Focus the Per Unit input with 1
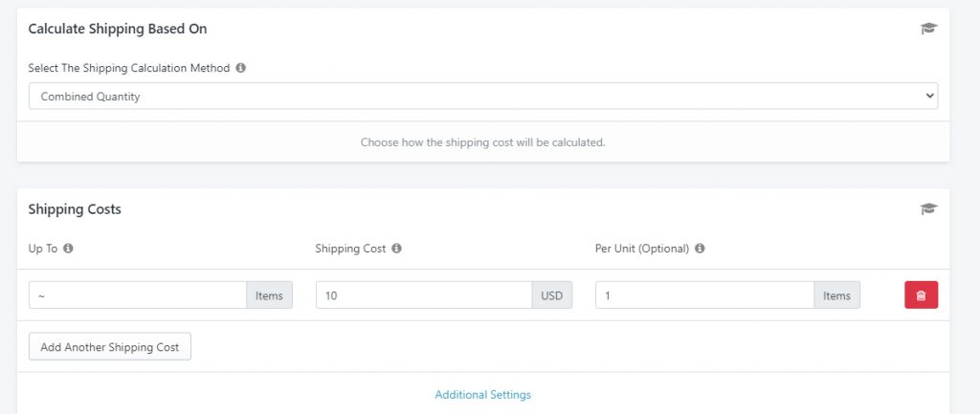This screenshot has height=414, width=980. pos(704,294)
